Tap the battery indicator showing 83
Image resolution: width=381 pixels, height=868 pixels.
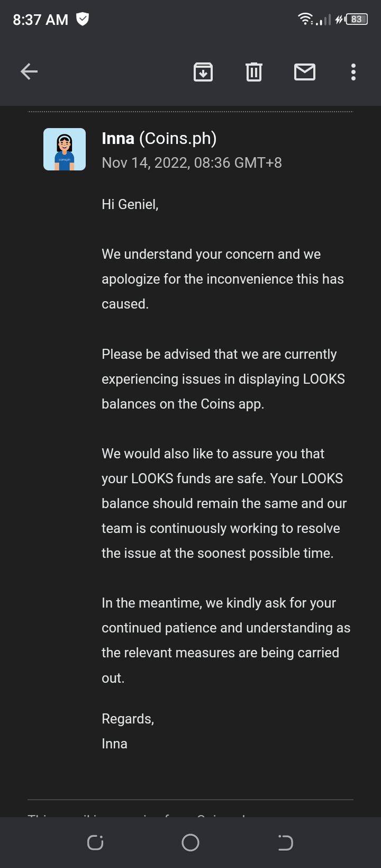357,20
